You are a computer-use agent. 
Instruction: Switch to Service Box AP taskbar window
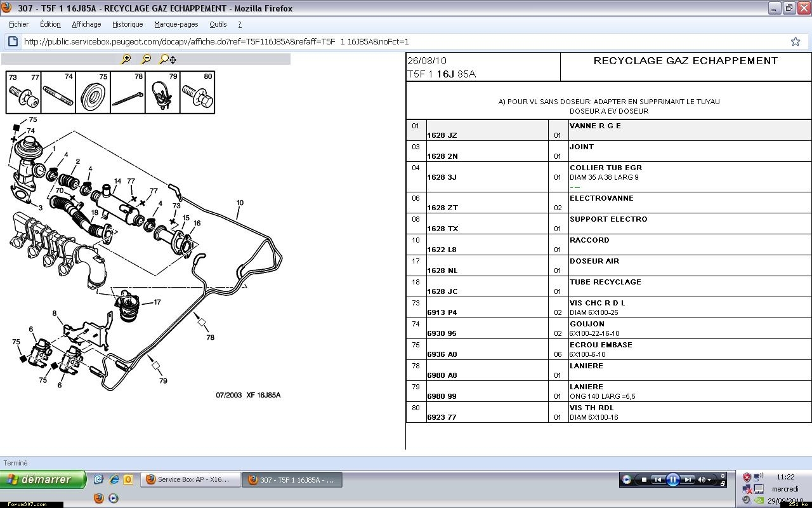191,479
